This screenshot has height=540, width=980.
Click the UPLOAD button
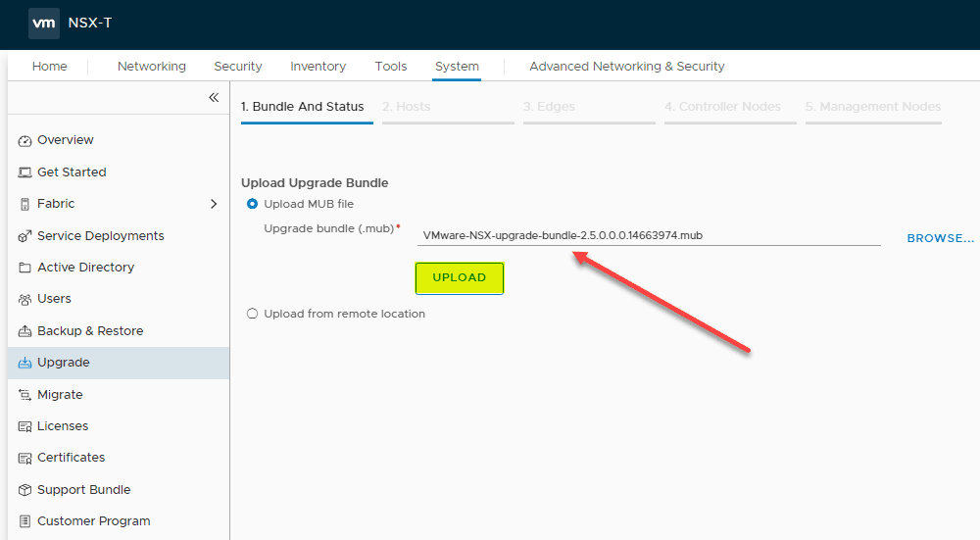460,278
